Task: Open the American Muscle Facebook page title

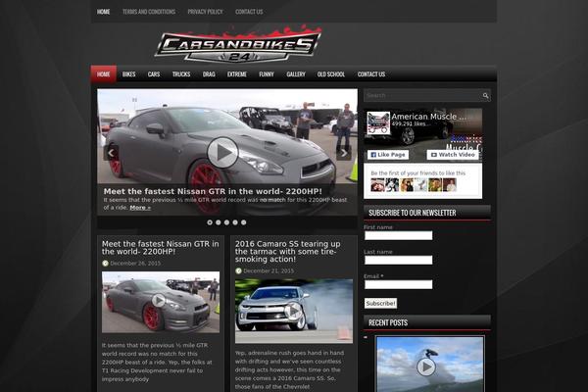Action: point(429,117)
